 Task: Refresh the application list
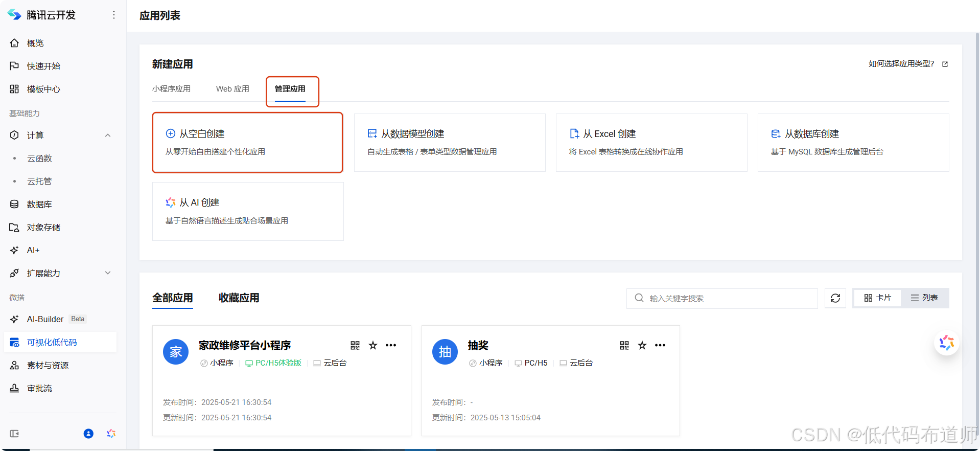click(x=835, y=298)
